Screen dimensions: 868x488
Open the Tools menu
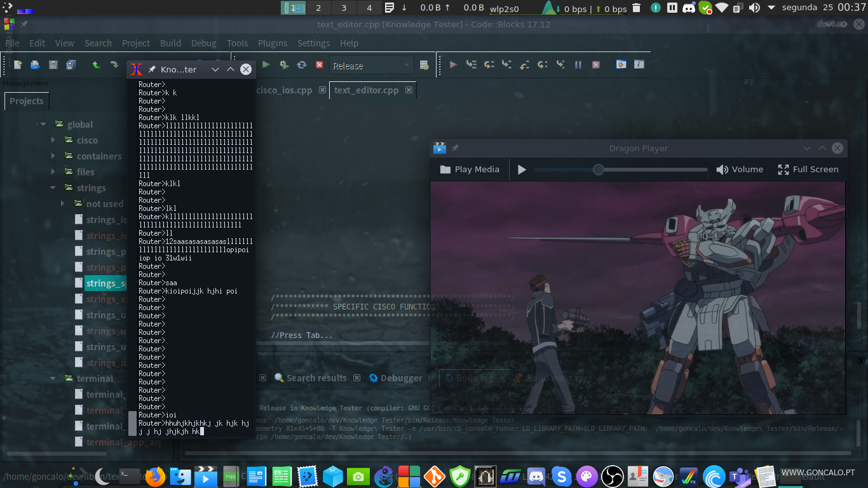coord(238,43)
